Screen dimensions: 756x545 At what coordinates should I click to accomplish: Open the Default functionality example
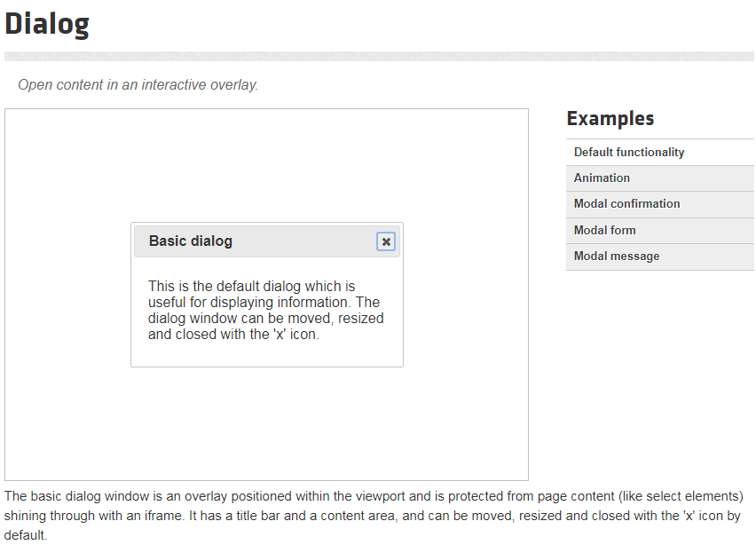click(x=659, y=153)
